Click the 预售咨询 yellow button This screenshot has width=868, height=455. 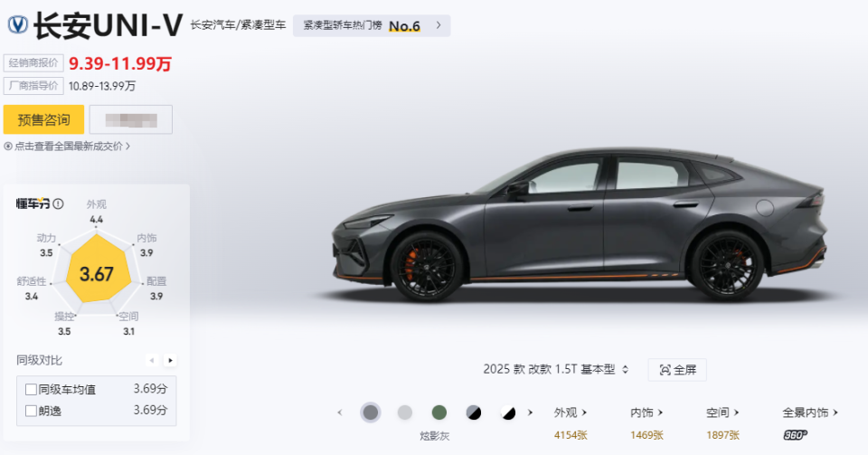(43, 119)
